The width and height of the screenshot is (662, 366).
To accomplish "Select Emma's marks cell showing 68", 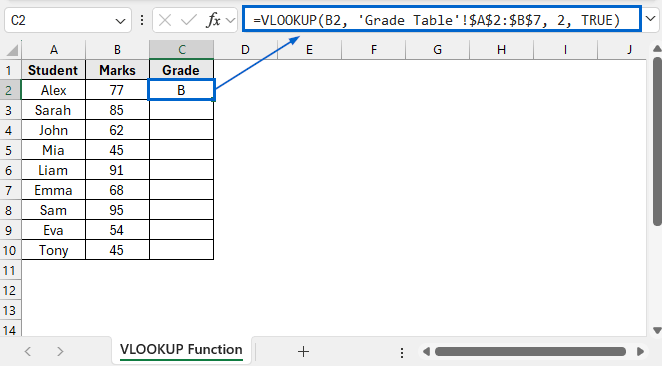I will click(117, 190).
